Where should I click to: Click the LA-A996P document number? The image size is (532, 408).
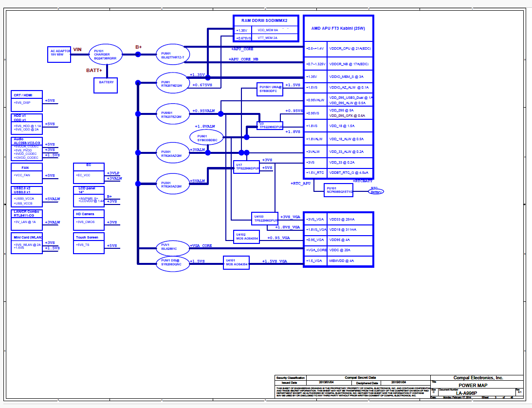[x=466, y=393]
